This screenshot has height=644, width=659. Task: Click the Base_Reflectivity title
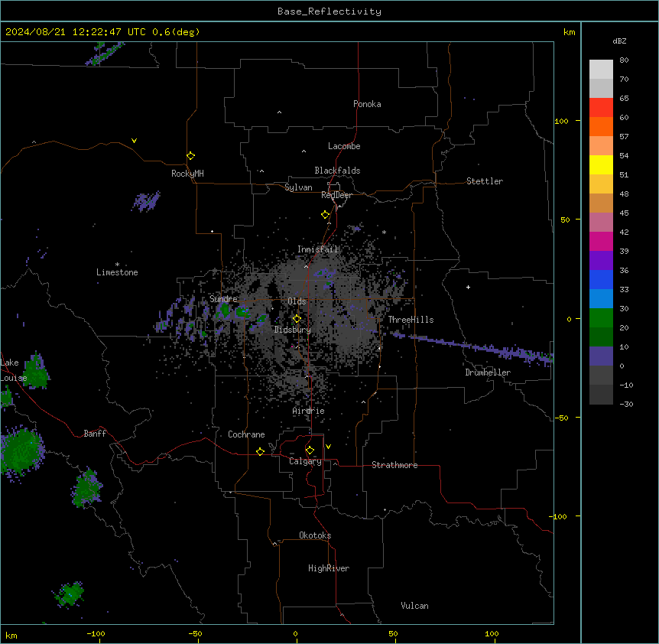329,11
